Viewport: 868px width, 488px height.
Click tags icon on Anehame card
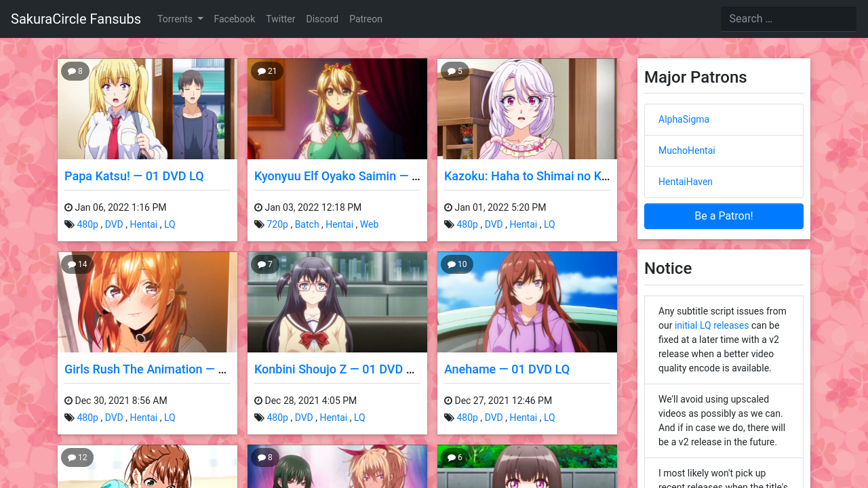(449, 418)
